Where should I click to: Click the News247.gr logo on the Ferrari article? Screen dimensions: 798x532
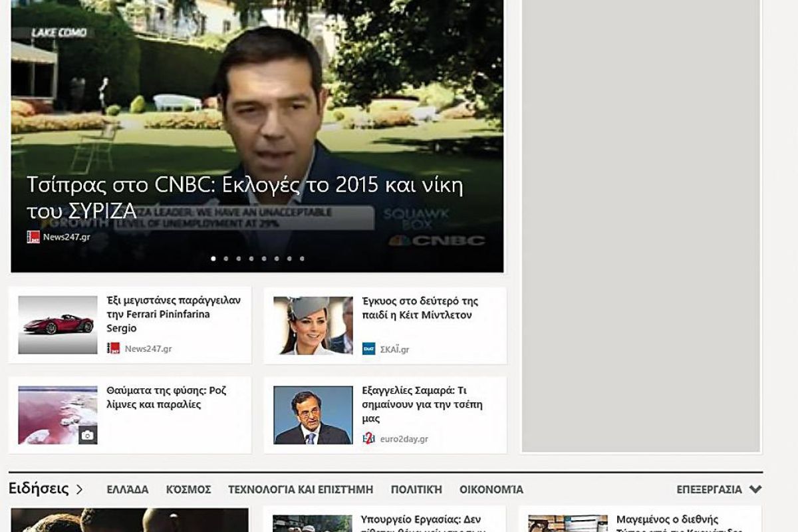(x=114, y=348)
